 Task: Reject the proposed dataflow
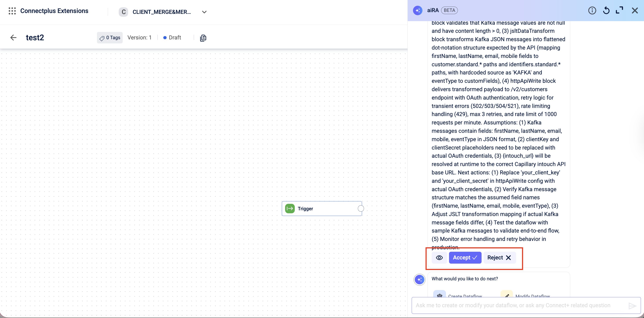(499, 258)
